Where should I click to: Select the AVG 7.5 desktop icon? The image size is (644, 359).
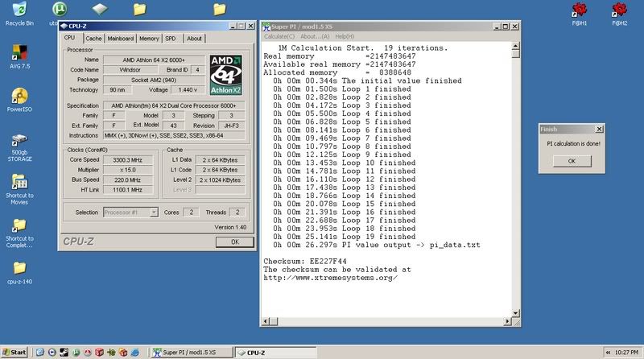click(x=19, y=56)
